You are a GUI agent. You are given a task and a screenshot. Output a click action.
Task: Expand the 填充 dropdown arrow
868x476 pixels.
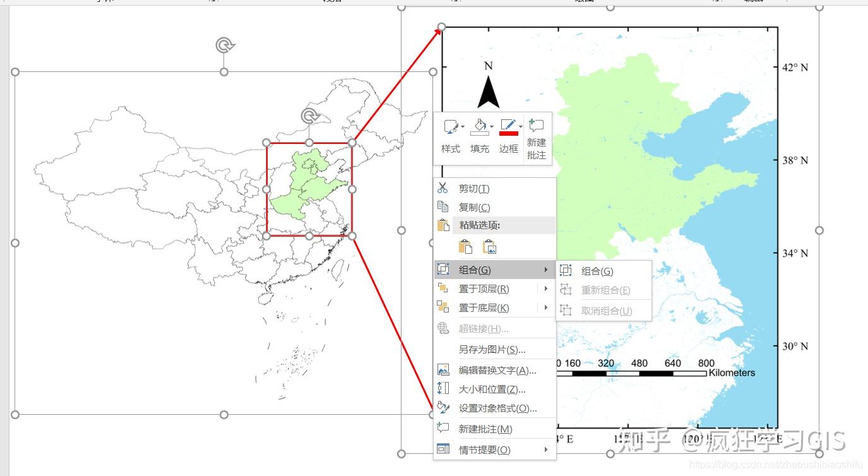point(492,127)
